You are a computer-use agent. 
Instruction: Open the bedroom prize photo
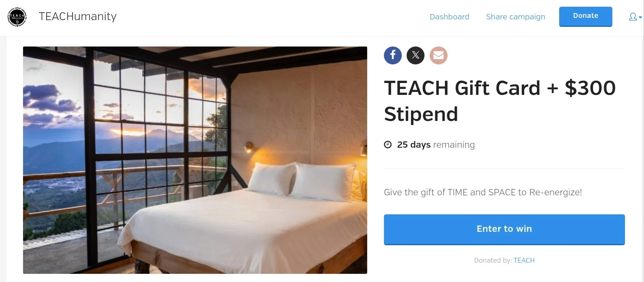pos(195,160)
